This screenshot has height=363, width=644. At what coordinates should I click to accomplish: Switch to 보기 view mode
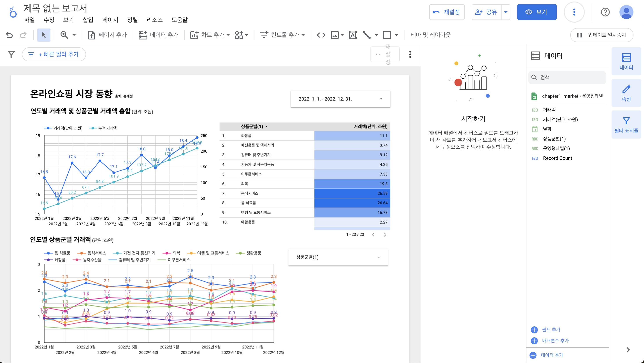pyautogui.click(x=537, y=12)
